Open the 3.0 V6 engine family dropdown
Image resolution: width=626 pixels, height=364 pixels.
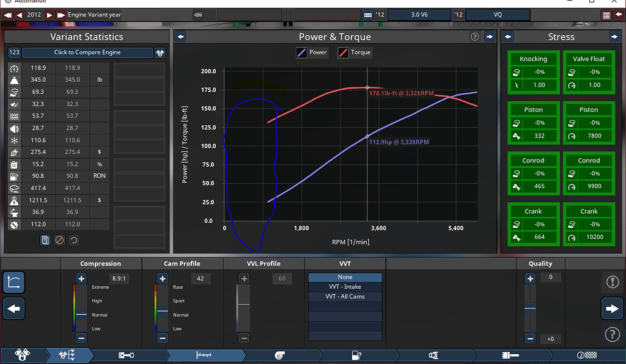tap(420, 14)
